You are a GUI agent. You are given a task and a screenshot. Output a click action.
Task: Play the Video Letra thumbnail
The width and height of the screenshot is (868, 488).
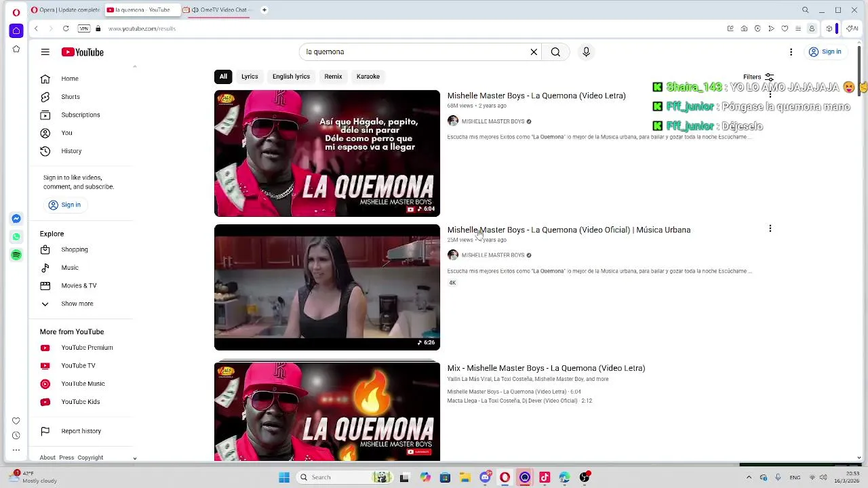pyautogui.click(x=327, y=153)
